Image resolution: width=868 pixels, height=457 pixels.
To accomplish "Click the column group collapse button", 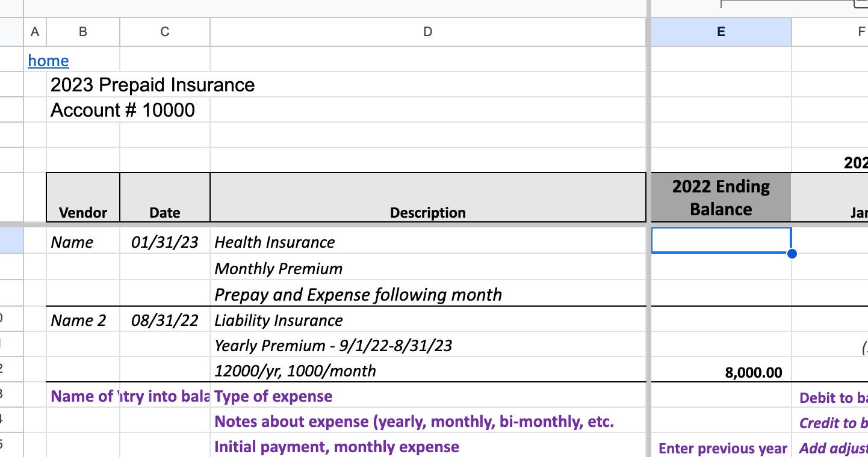I will 861,4.
